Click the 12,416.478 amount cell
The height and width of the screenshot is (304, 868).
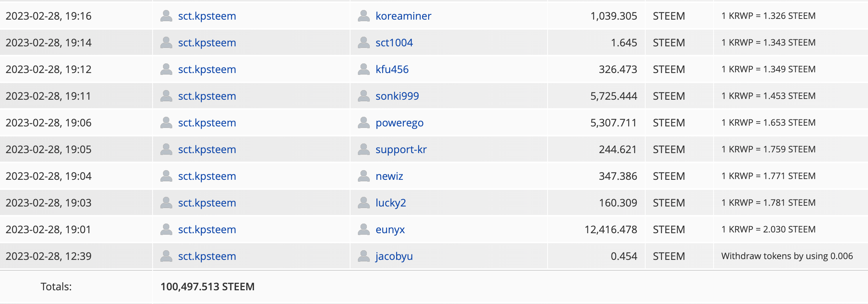coord(611,229)
